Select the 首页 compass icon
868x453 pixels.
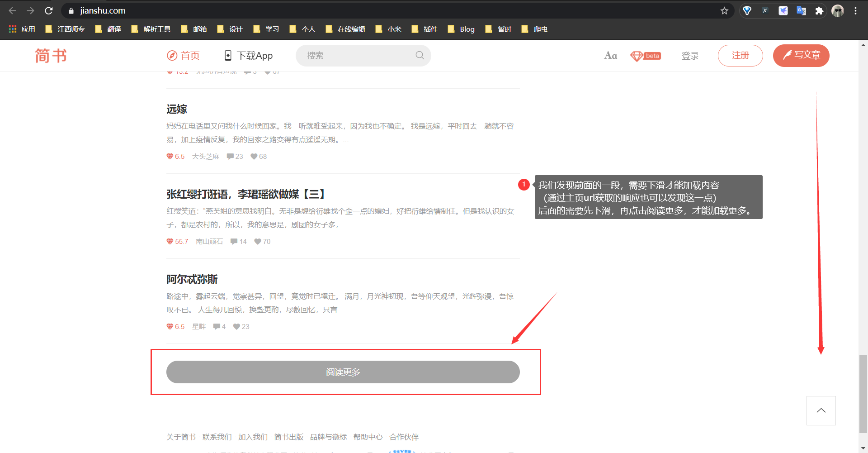(x=172, y=55)
